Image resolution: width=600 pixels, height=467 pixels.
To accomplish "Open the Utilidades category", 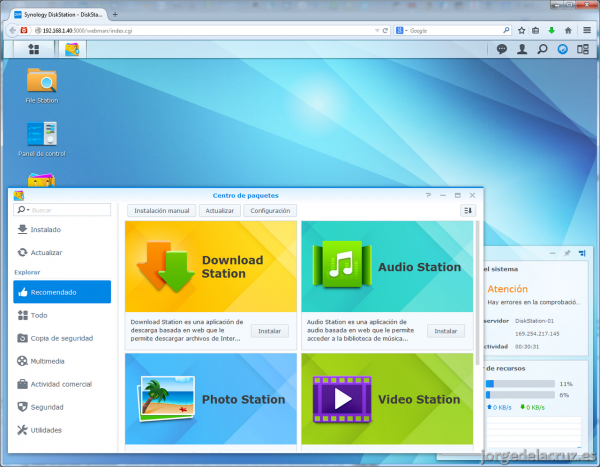I will coord(62,430).
